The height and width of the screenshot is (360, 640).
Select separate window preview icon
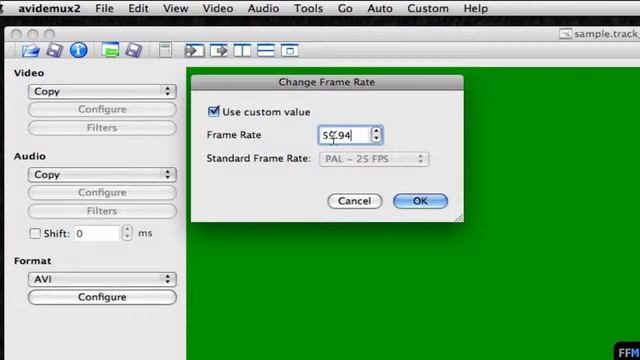coord(289,51)
